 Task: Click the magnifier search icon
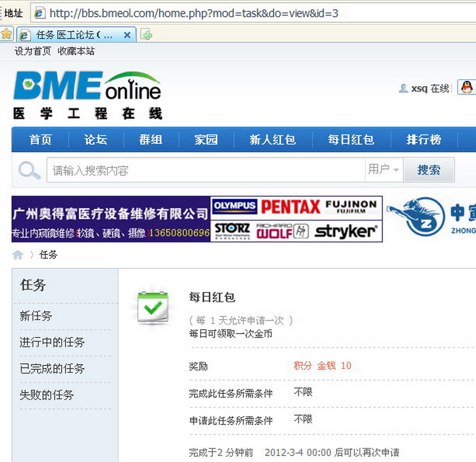pyautogui.click(x=29, y=171)
